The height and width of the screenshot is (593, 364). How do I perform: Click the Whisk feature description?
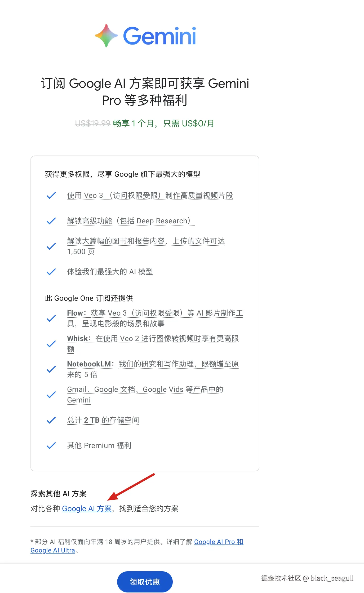(x=153, y=344)
